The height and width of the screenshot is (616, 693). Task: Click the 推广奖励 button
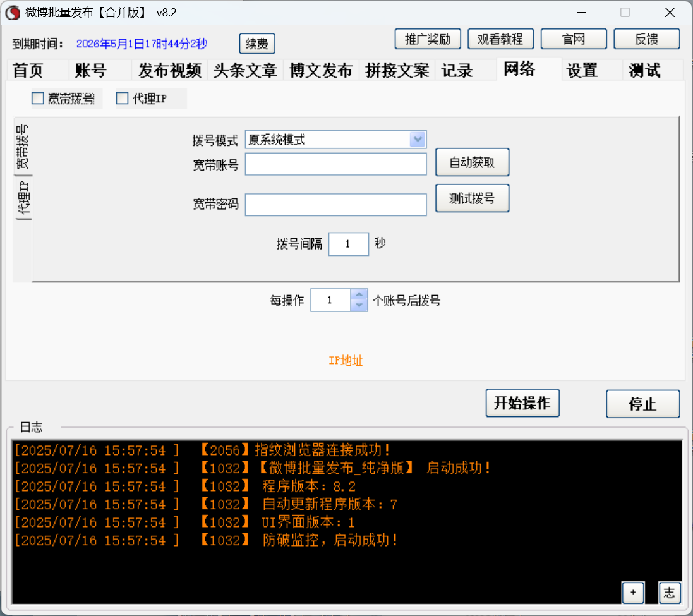click(x=428, y=39)
